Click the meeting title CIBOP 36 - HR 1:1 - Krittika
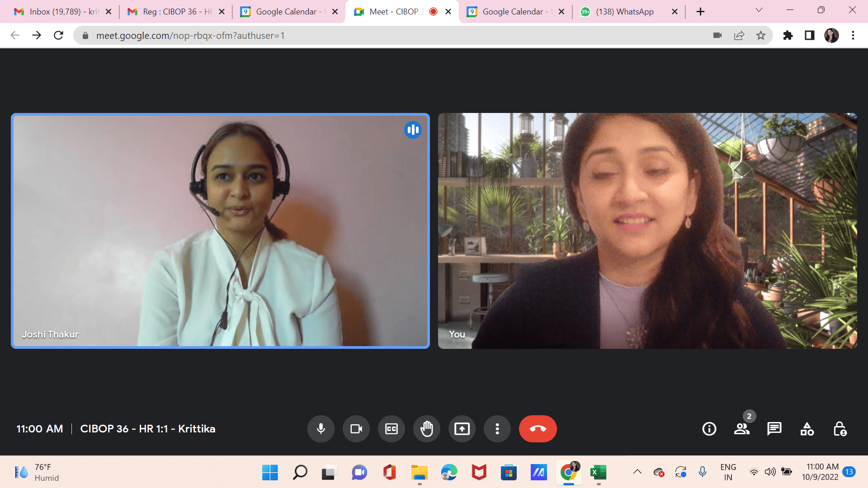The width and height of the screenshot is (868, 488). pos(148,429)
